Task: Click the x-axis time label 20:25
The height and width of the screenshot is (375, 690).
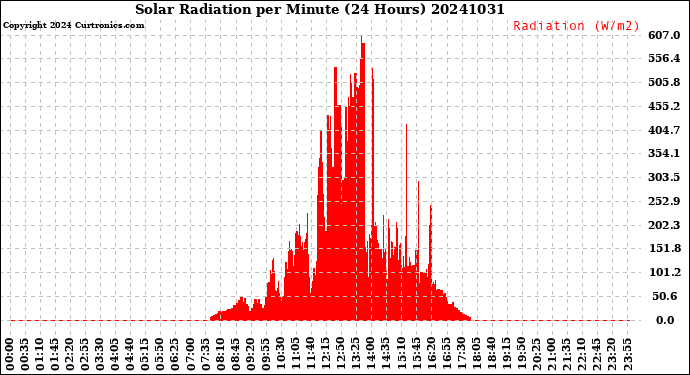Action: pos(536,355)
